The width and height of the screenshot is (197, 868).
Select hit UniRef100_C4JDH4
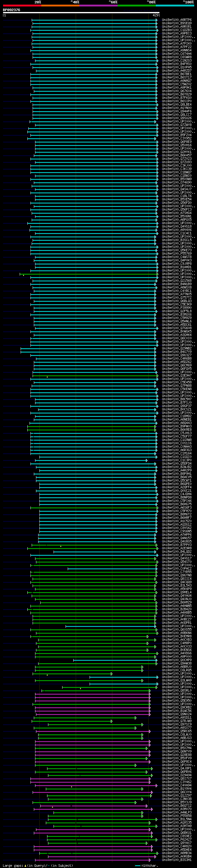click(x=176, y=494)
